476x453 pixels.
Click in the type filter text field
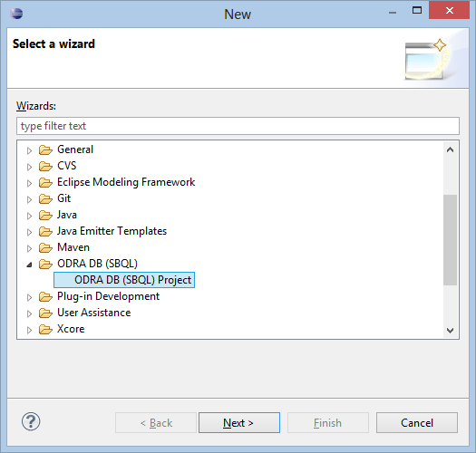238,126
